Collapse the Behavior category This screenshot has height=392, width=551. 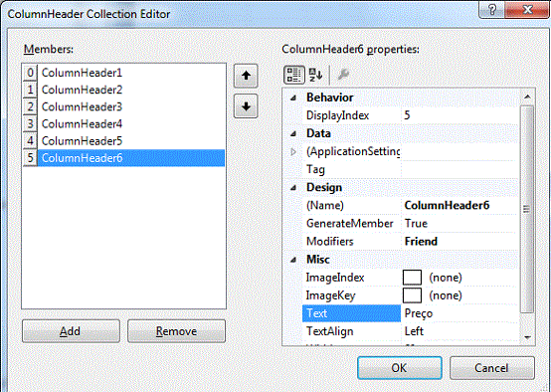pos(293,98)
